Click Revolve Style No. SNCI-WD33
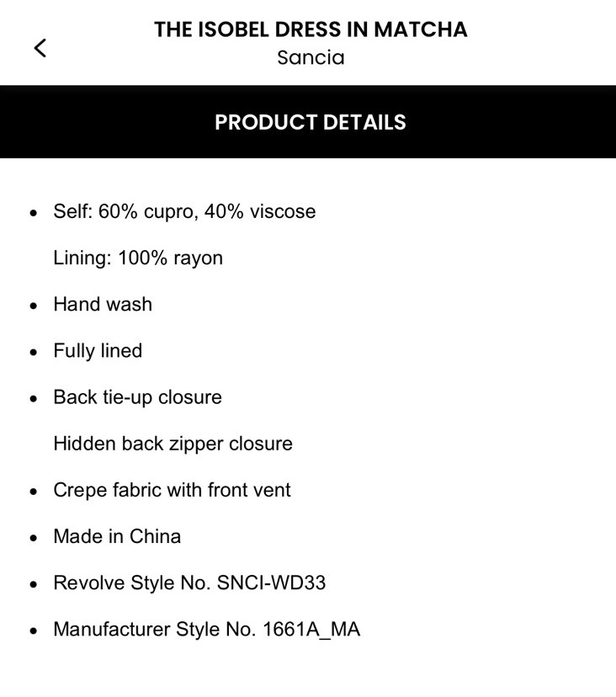 point(189,583)
